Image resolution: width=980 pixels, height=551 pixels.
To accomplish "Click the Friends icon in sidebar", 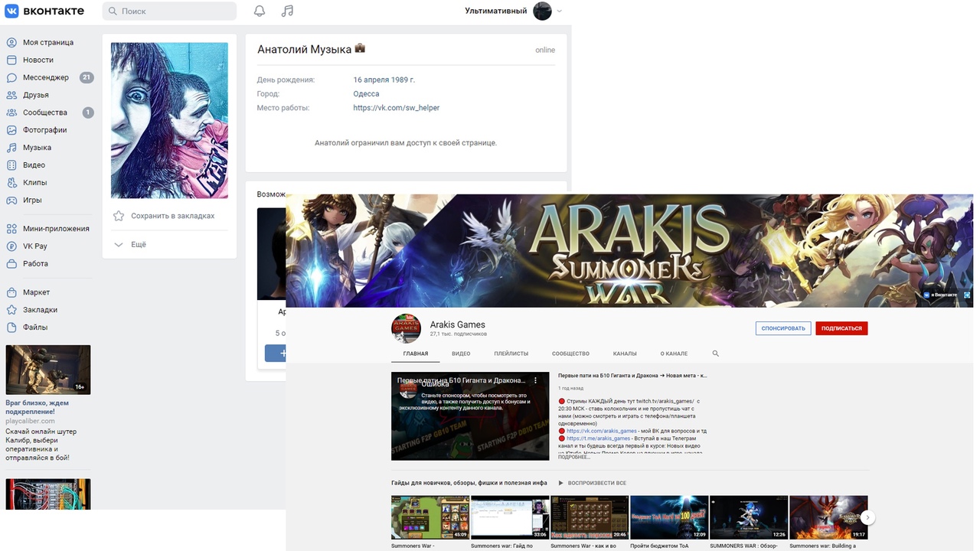I will coord(11,95).
